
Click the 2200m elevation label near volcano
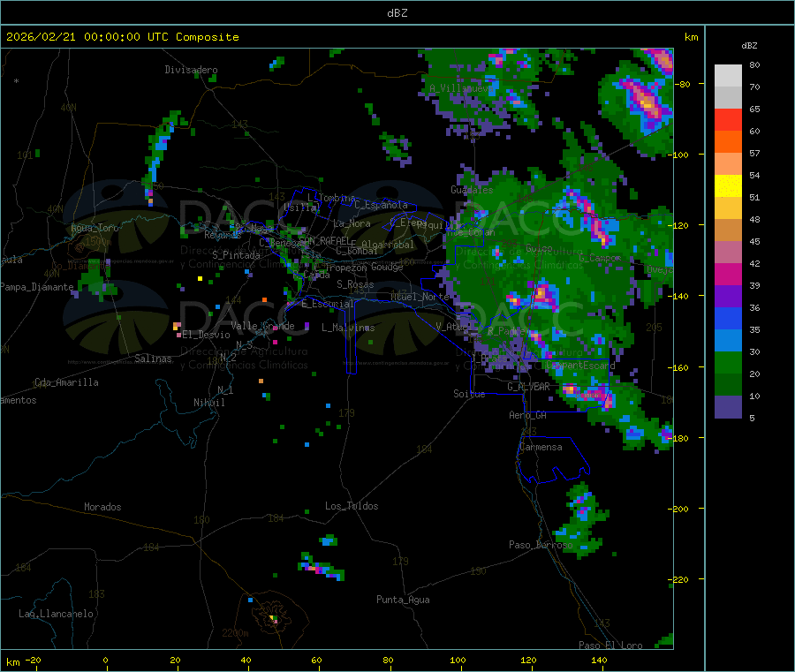(x=235, y=633)
